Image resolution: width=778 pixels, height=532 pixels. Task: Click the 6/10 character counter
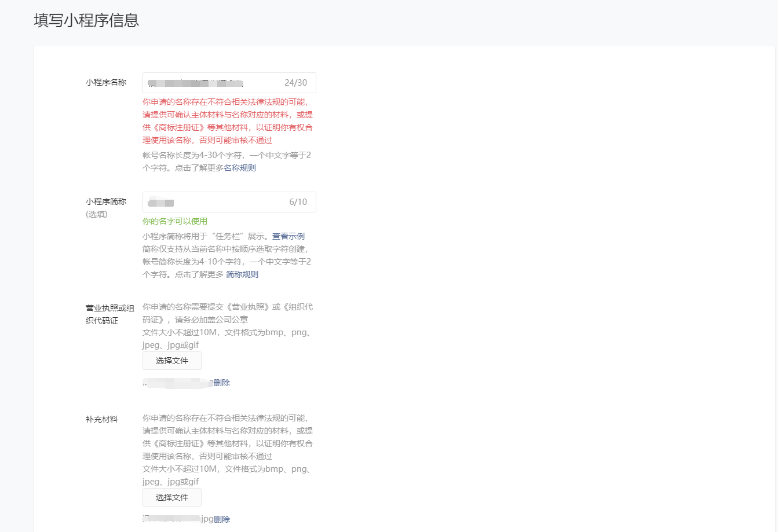click(x=298, y=202)
